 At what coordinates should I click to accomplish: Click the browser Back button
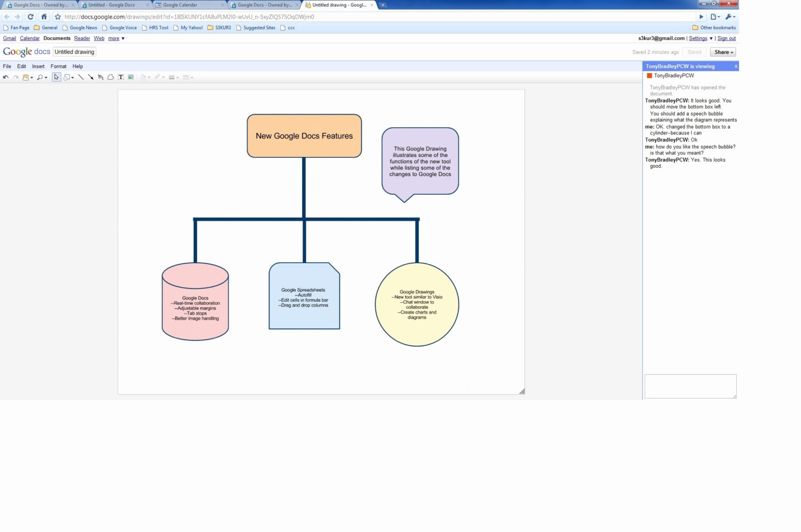[x=7, y=17]
